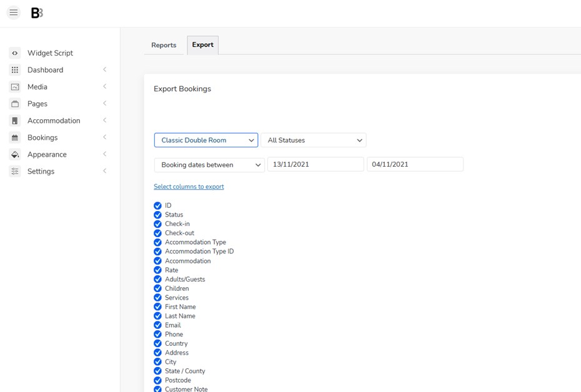Click the Widget Script code icon
Image resolution: width=581 pixels, height=392 pixels.
[x=15, y=53]
